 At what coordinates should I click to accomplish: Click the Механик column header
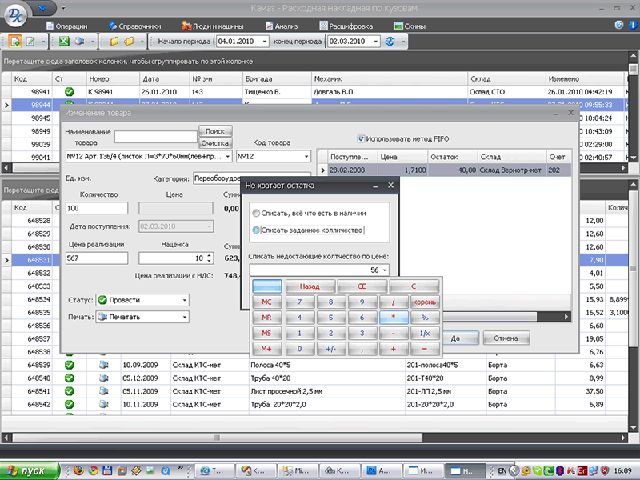click(389, 79)
